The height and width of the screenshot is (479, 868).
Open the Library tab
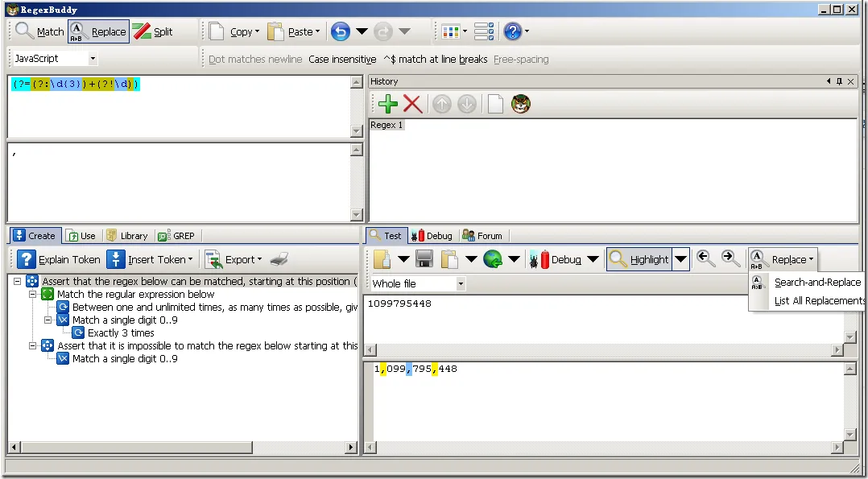[126, 236]
